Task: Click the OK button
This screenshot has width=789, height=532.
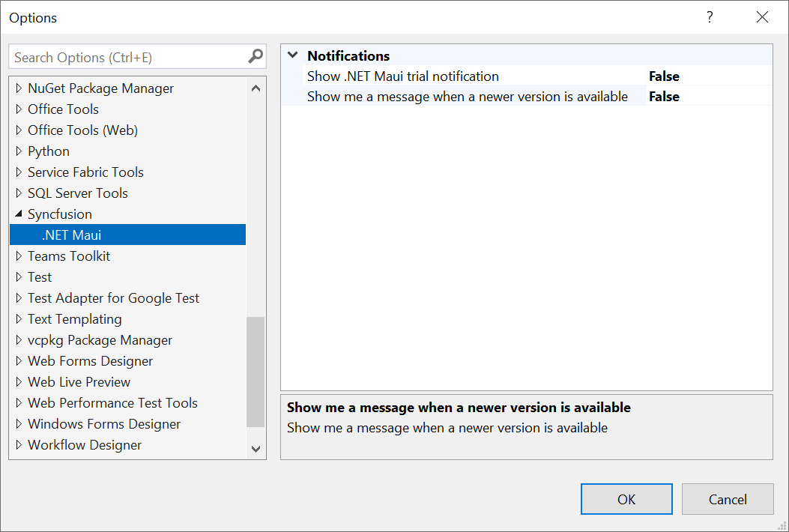Action: click(x=626, y=499)
